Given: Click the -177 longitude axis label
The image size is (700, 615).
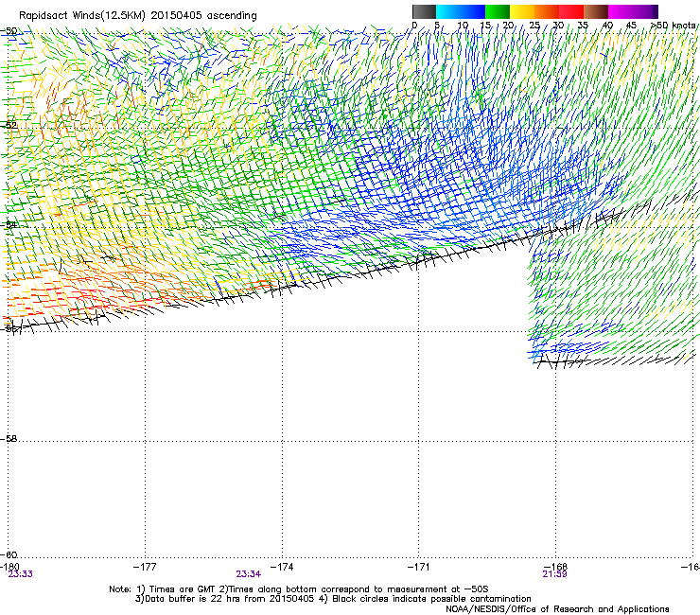Looking at the screenshot, I should tap(145, 567).
